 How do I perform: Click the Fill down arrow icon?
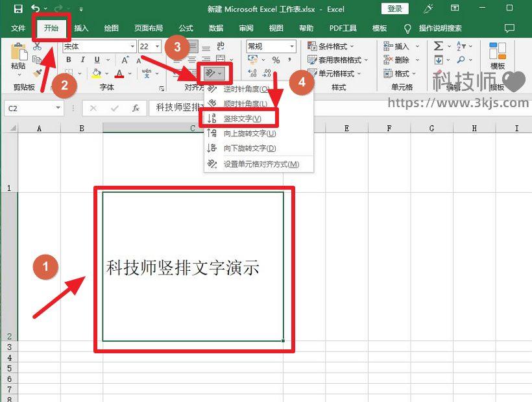tap(439, 60)
